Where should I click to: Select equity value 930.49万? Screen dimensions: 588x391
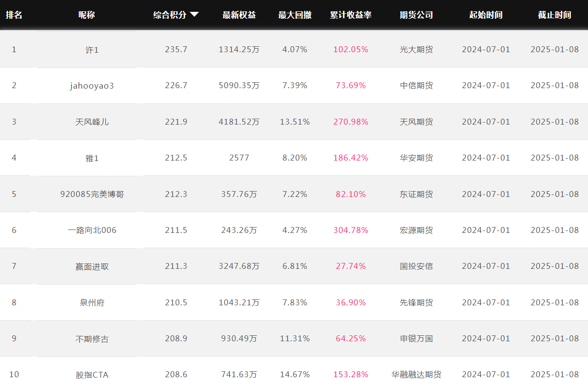[239, 338]
